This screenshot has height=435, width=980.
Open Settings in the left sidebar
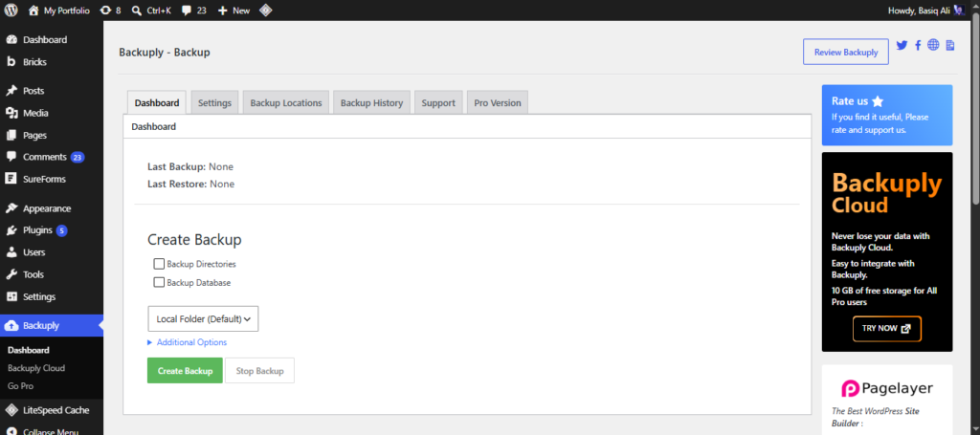pyautogui.click(x=52, y=296)
